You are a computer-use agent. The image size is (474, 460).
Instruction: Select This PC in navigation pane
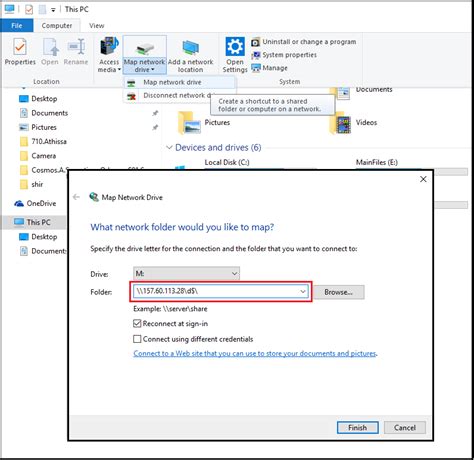coord(32,222)
